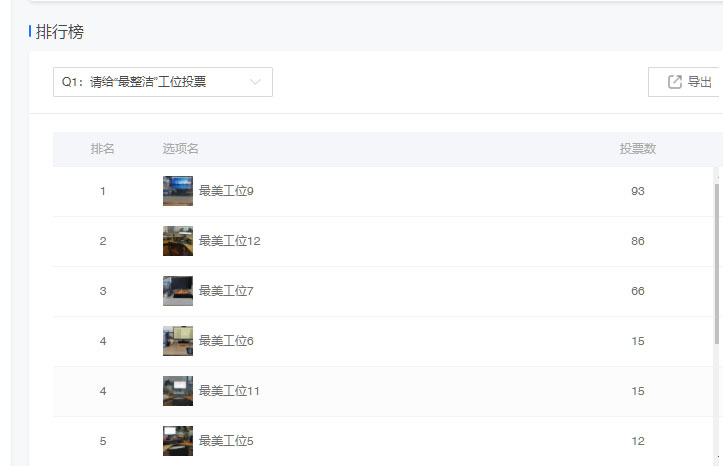Open the thumbnail image for 最美工位9

pyautogui.click(x=178, y=191)
